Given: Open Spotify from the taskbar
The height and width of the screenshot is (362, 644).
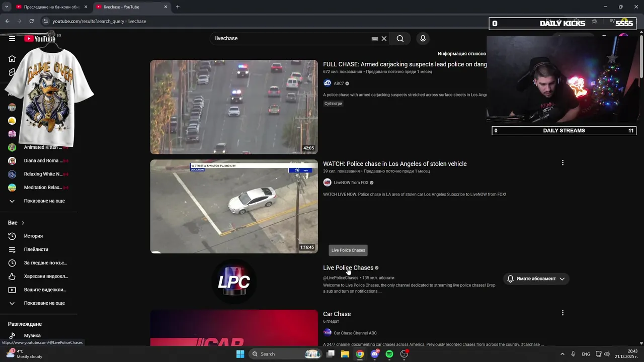Looking at the screenshot, I should tap(389, 354).
